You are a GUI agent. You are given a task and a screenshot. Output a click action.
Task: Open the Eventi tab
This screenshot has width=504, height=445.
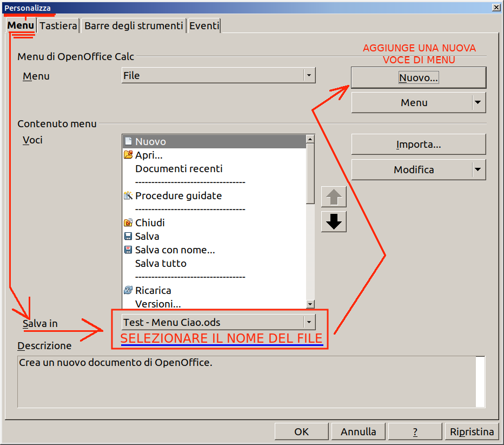204,26
